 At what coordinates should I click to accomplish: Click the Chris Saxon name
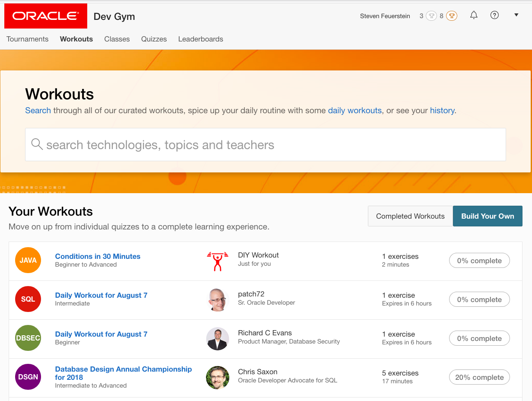point(257,372)
